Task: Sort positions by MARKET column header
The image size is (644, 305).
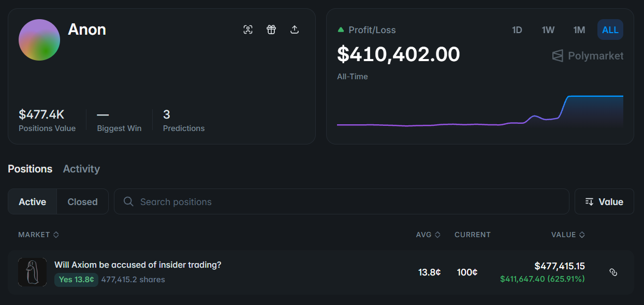Action: (x=38, y=235)
